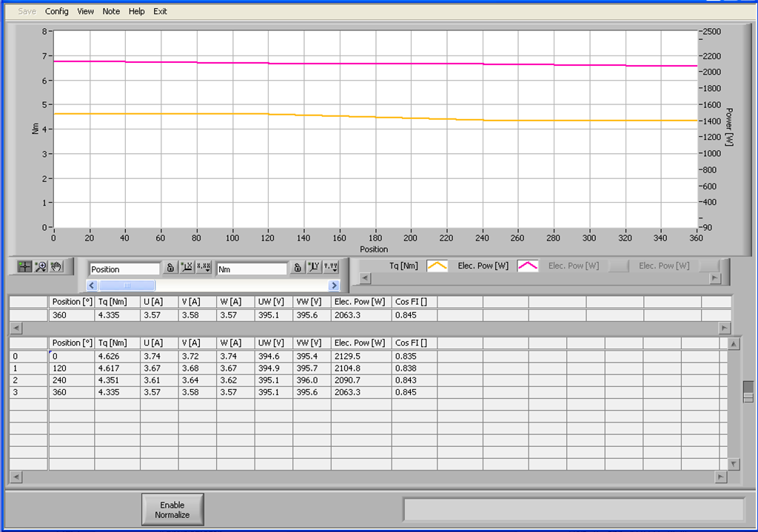Toggle the Y-axis scale lock padlock
Screen dimensions: 758x532
[x=297, y=266]
